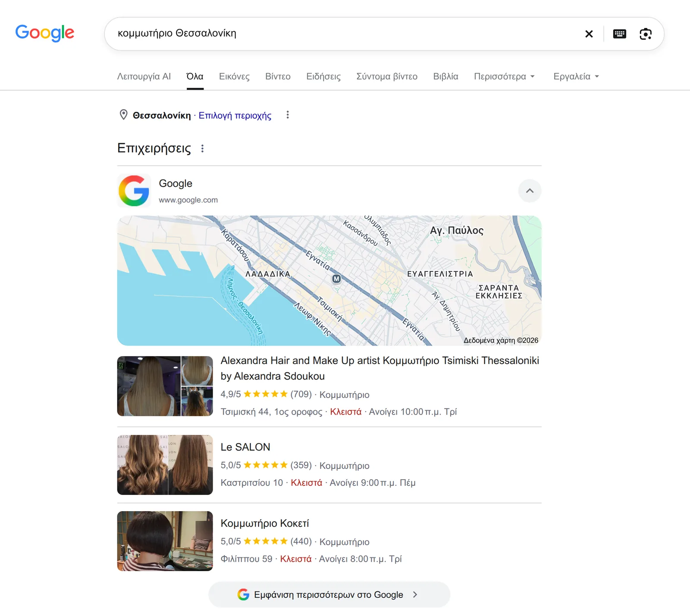Clear the search query with X

[x=589, y=34]
